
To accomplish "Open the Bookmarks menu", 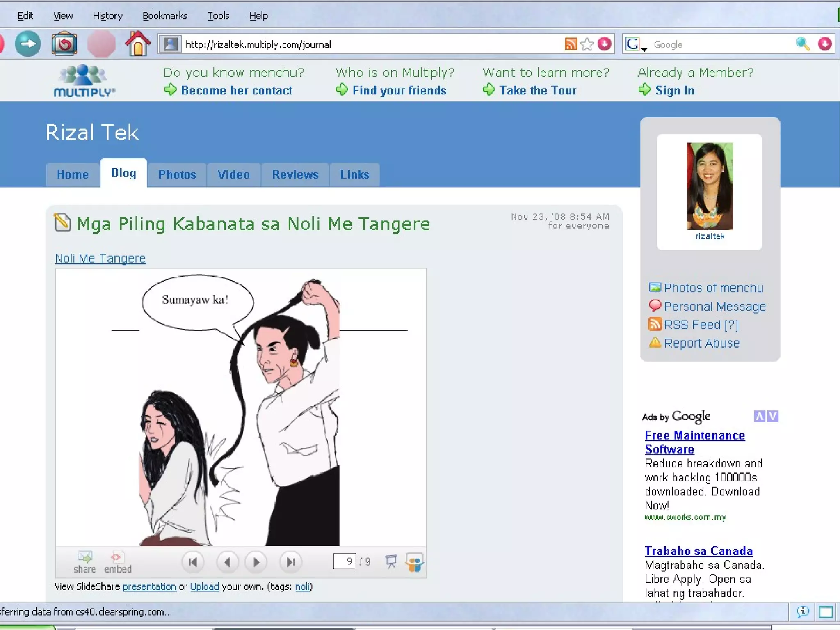I will click(x=165, y=16).
